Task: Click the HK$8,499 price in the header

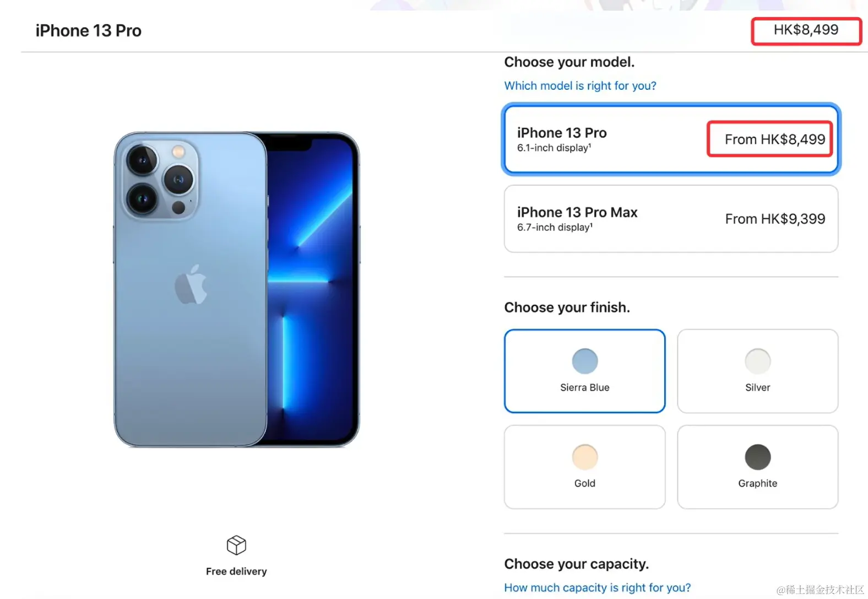Action: click(x=806, y=30)
